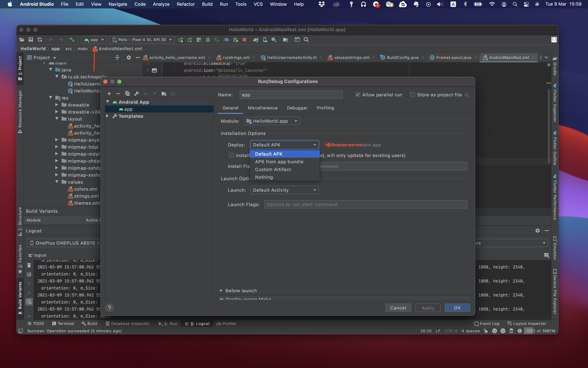Add new configuration with plus icon
The width and height of the screenshot is (588, 368).
[109, 94]
